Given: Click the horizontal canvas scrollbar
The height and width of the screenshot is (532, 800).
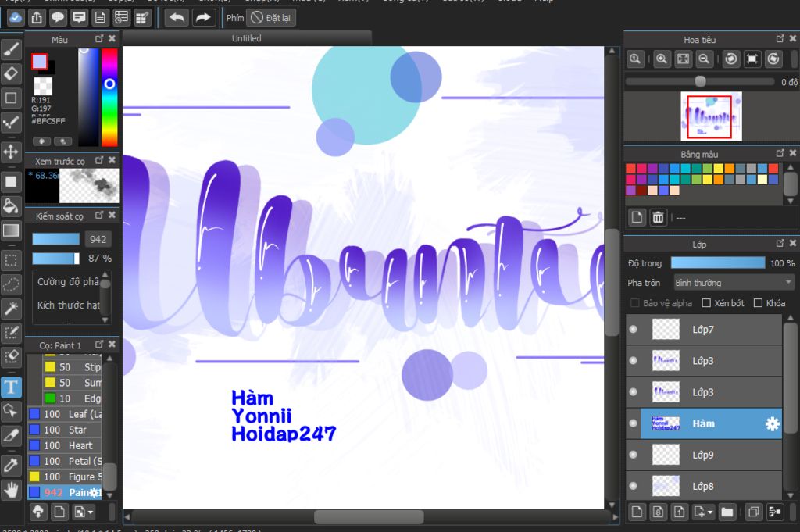Looking at the screenshot, I should [369, 516].
